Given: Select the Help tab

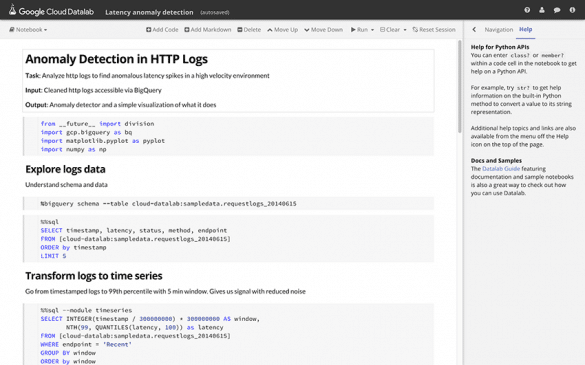Looking at the screenshot, I should (526, 29).
